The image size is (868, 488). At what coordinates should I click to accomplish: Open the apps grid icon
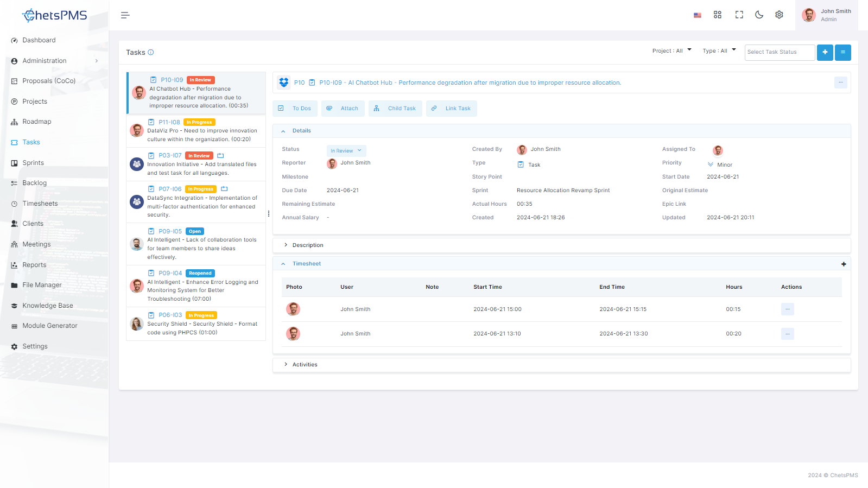[718, 15]
